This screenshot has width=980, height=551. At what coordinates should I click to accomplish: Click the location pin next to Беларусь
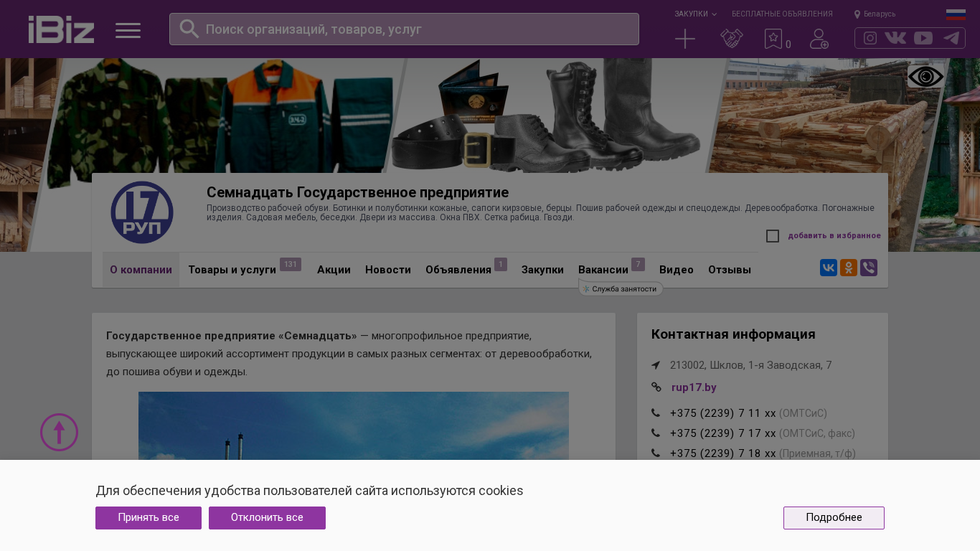coord(857,14)
